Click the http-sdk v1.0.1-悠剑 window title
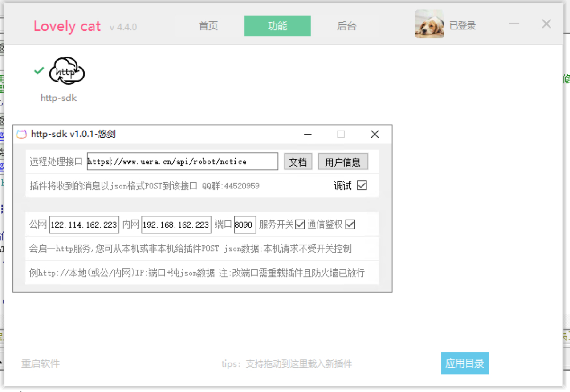Screen dimensions: 570x392 [73, 134]
